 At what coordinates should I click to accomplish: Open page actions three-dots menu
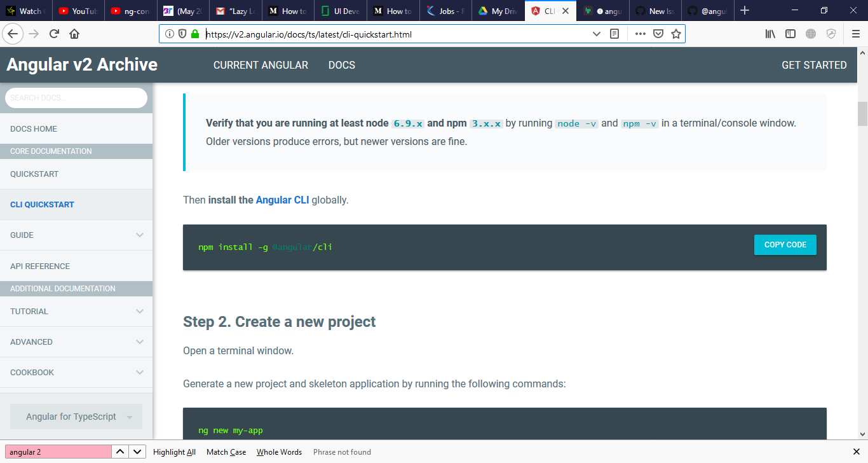[640, 34]
